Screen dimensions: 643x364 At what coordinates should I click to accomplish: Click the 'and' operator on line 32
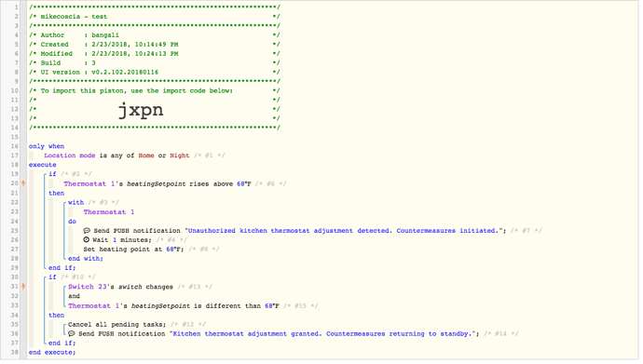[x=74, y=296]
